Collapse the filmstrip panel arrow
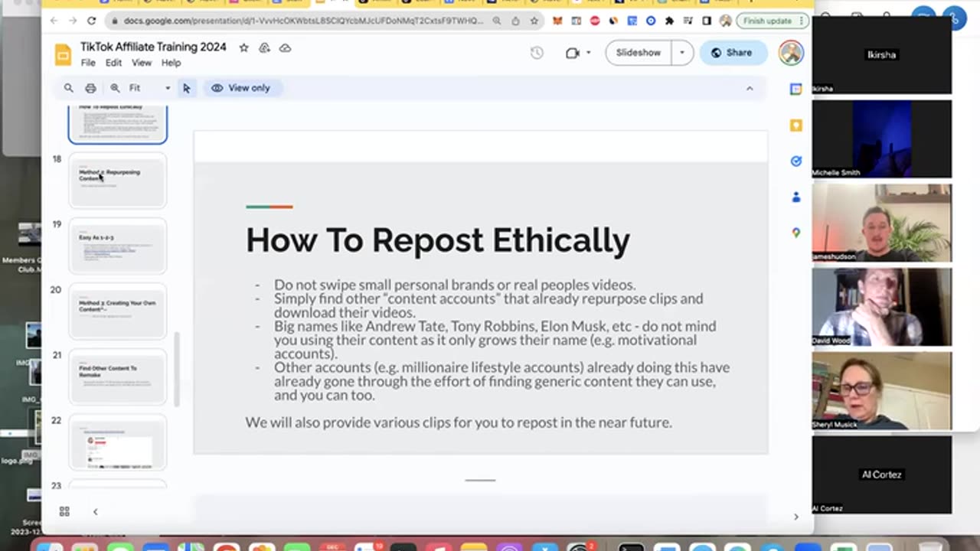The width and height of the screenshot is (980, 551). 96,511
